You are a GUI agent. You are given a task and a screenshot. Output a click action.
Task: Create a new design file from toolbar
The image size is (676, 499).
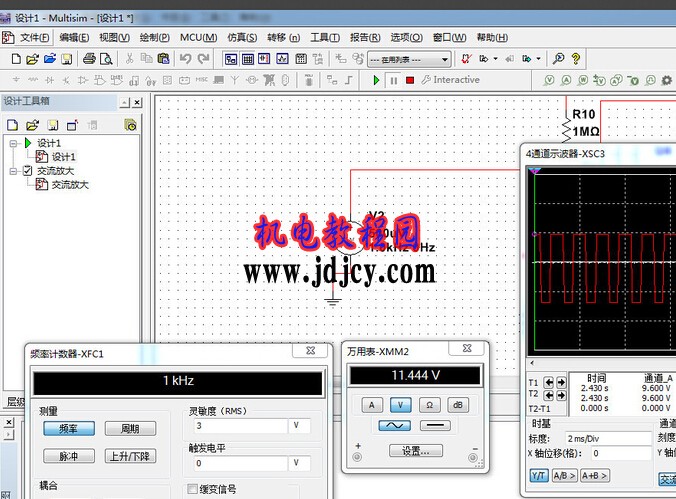pos(16,59)
